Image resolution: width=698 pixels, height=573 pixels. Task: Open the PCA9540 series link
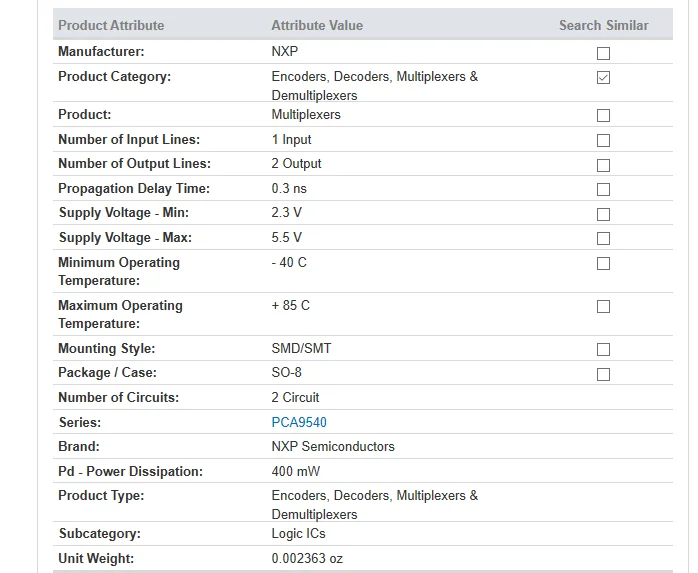pyautogui.click(x=299, y=422)
